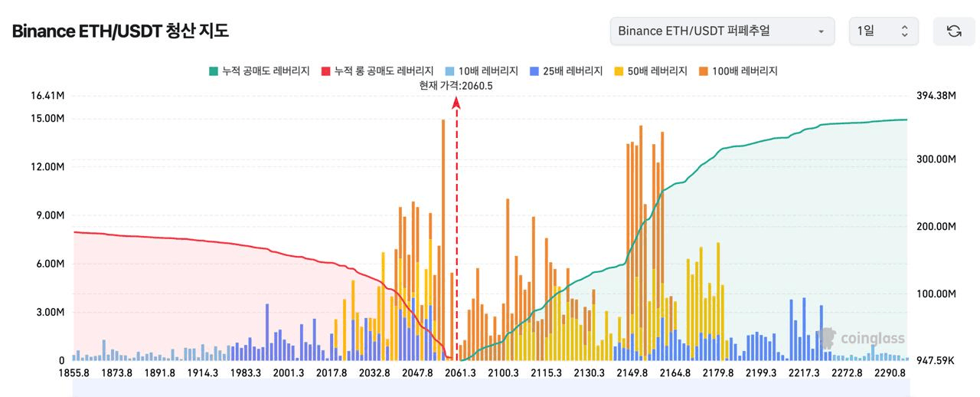Hide the 50배 레버리지 series via legend
Viewport: 980px width, 397px height.
(x=650, y=71)
